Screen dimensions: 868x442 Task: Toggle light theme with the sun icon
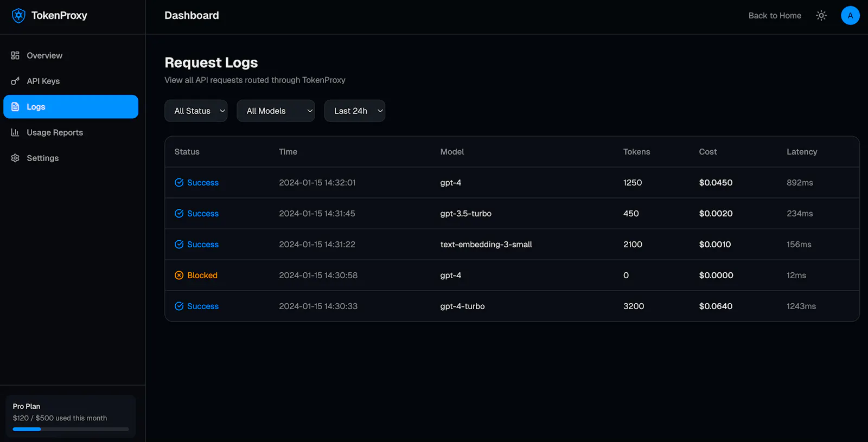pyautogui.click(x=821, y=16)
